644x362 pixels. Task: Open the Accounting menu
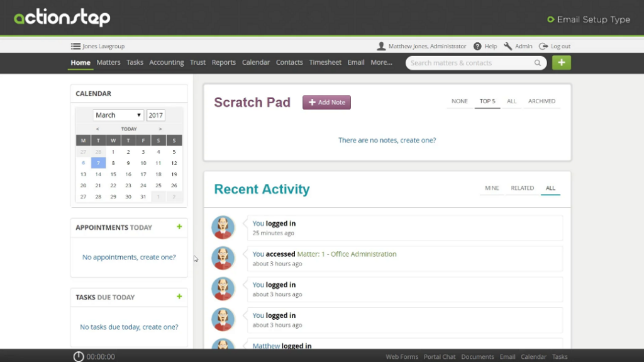click(166, 62)
